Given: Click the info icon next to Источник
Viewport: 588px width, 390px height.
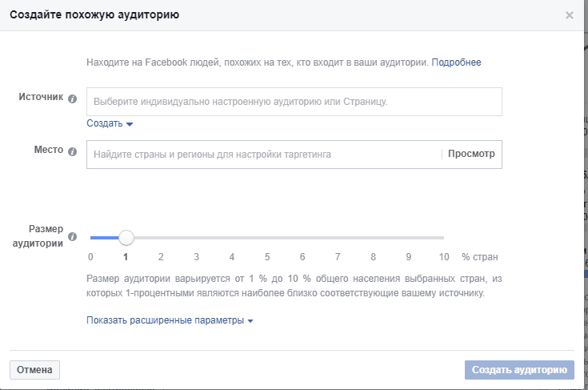Looking at the screenshot, I should coord(72,99).
